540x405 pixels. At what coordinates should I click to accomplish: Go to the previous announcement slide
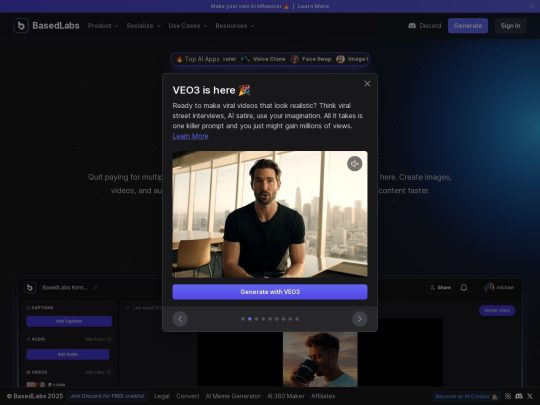pyautogui.click(x=180, y=319)
